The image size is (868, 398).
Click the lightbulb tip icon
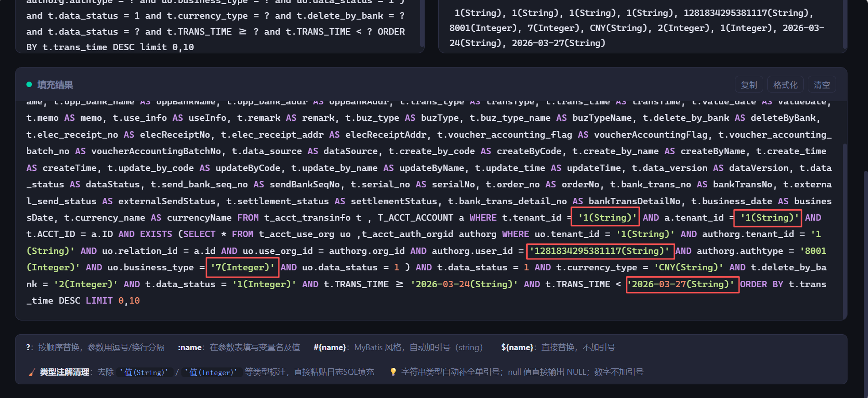pyautogui.click(x=393, y=372)
